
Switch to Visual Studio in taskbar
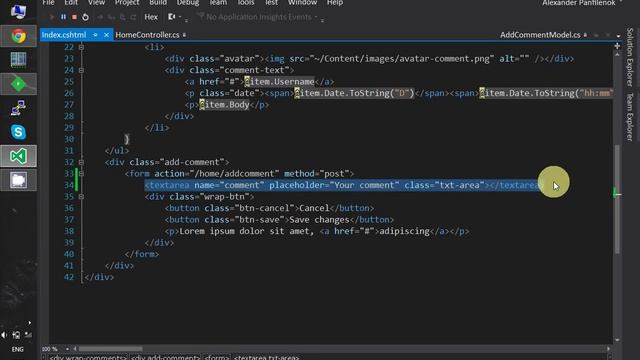pos(18,156)
